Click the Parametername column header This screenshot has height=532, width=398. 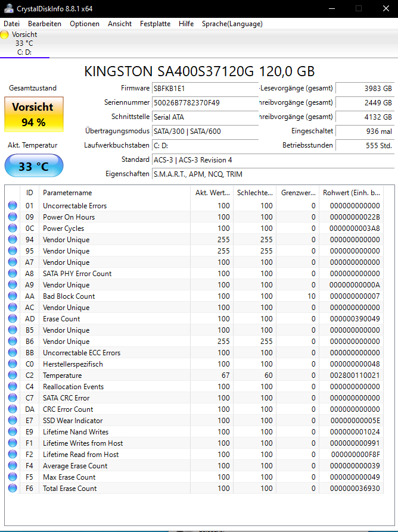114,193
